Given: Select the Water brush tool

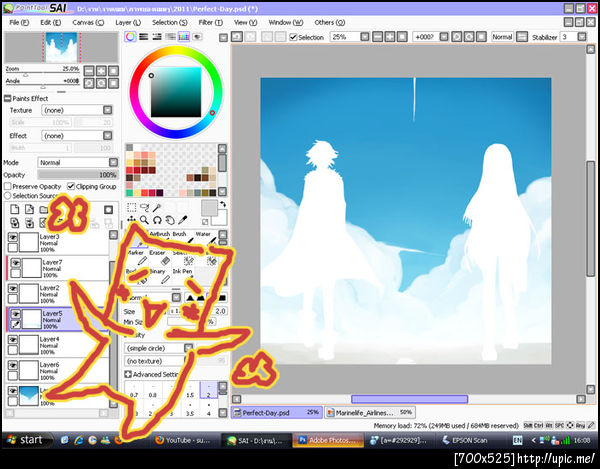Looking at the screenshot, I should (x=205, y=238).
